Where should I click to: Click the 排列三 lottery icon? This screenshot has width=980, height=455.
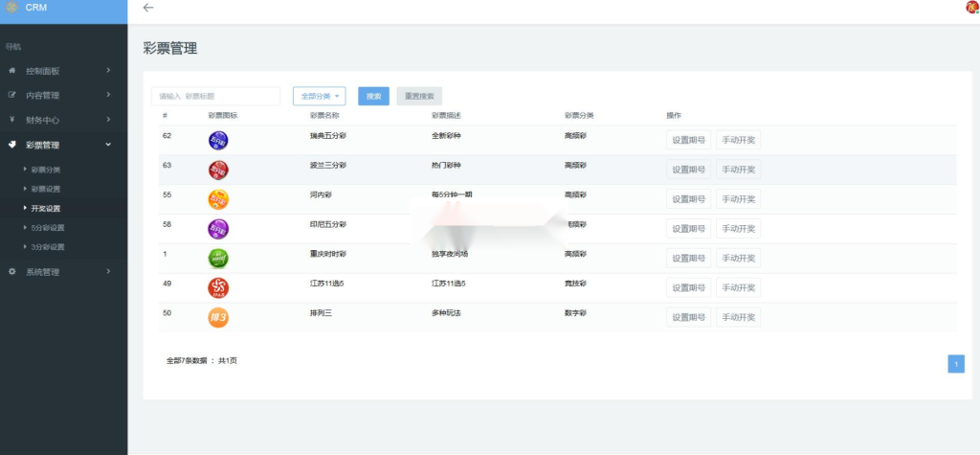pos(218,317)
